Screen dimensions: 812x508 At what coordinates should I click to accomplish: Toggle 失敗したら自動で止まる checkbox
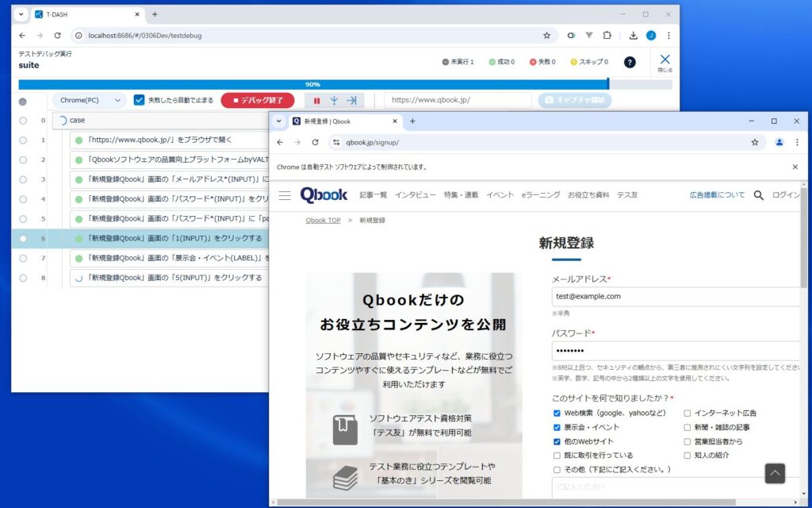(139, 100)
